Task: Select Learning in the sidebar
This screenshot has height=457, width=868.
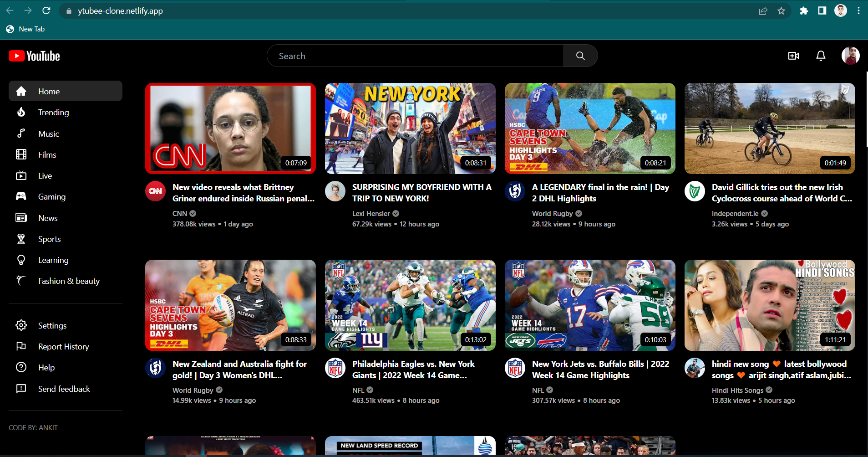Action: 66,260
